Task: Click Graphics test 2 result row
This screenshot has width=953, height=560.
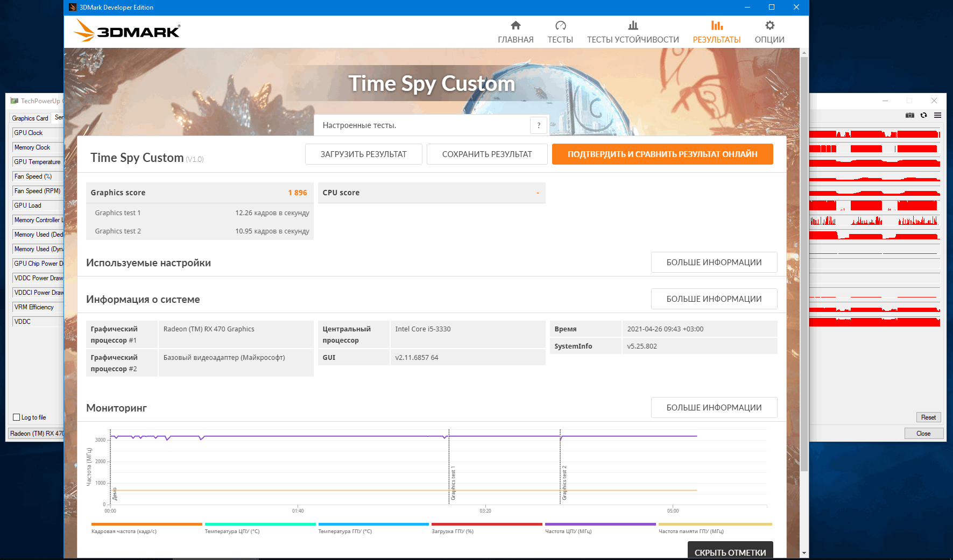Action: 200,231
